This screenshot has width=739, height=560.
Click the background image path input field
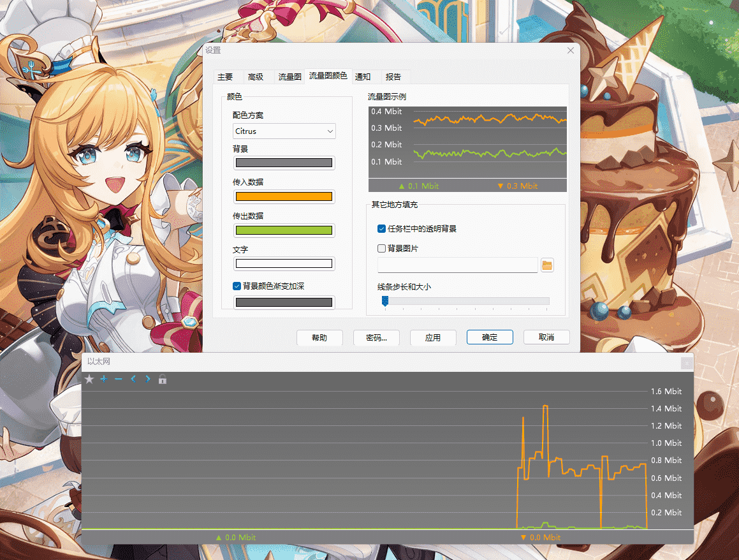click(457, 265)
